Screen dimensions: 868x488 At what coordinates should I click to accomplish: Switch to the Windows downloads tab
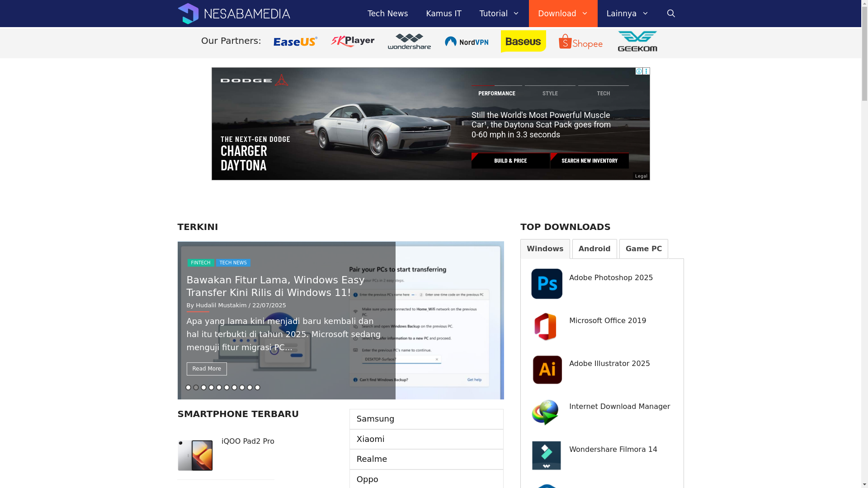pyautogui.click(x=545, y=249)
